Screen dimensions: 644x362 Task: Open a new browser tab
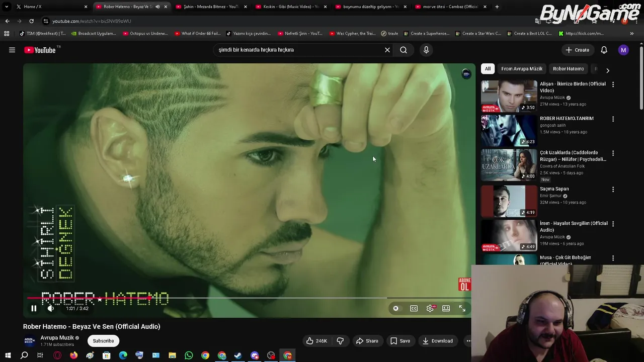pyautogui.click(x=497, y=7)
